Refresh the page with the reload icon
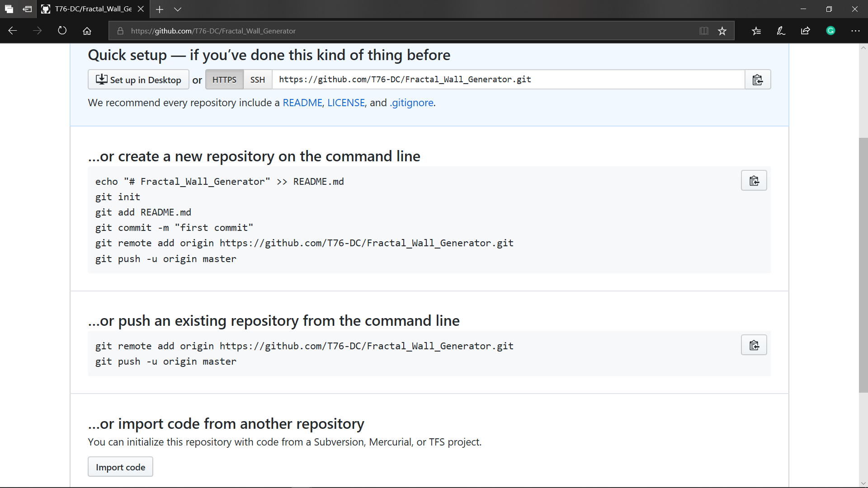868x488 pixels. [62, 31]
